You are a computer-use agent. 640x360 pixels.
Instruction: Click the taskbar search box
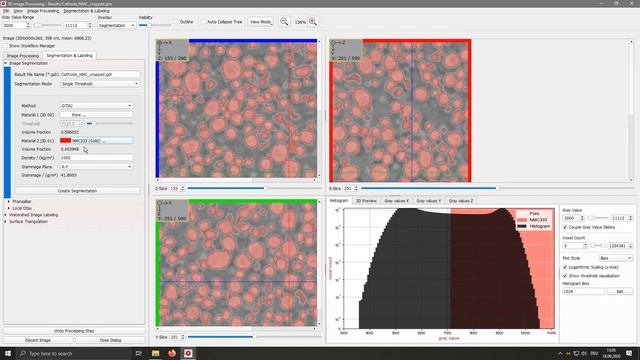coord(74,353)
